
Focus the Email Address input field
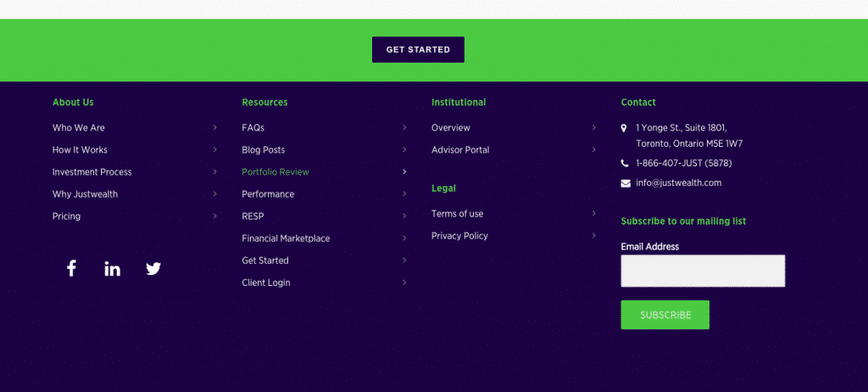click(703, 272)
